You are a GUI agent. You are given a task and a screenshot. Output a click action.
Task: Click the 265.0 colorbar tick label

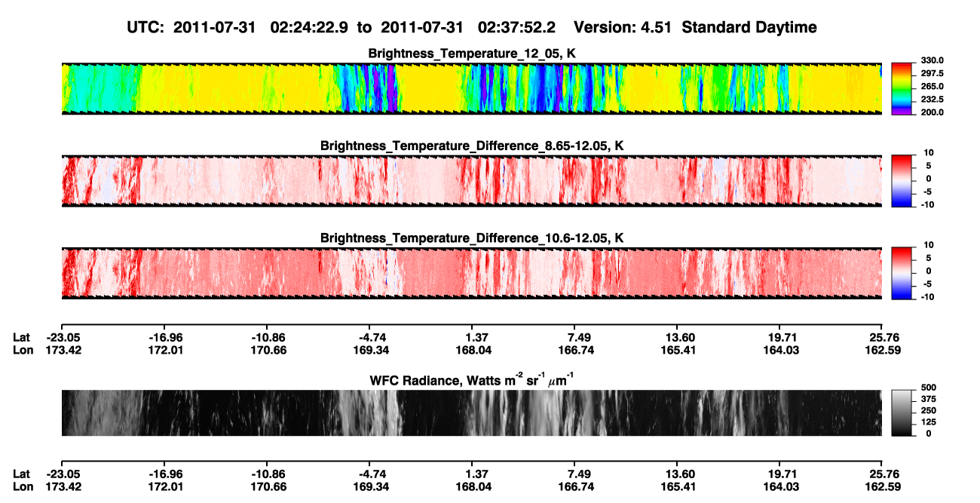tap(932, 86)
